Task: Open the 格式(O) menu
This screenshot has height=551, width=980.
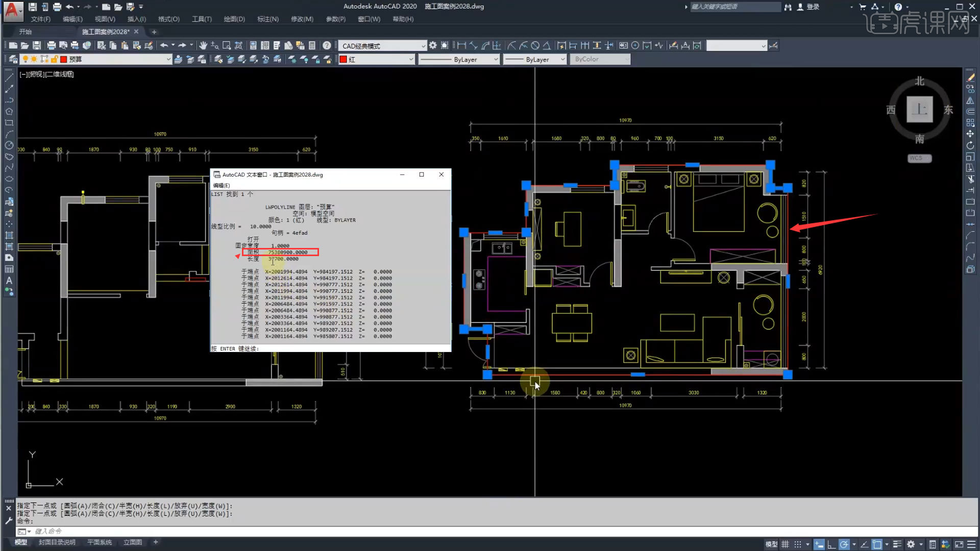Action: [x=168, y=19]
